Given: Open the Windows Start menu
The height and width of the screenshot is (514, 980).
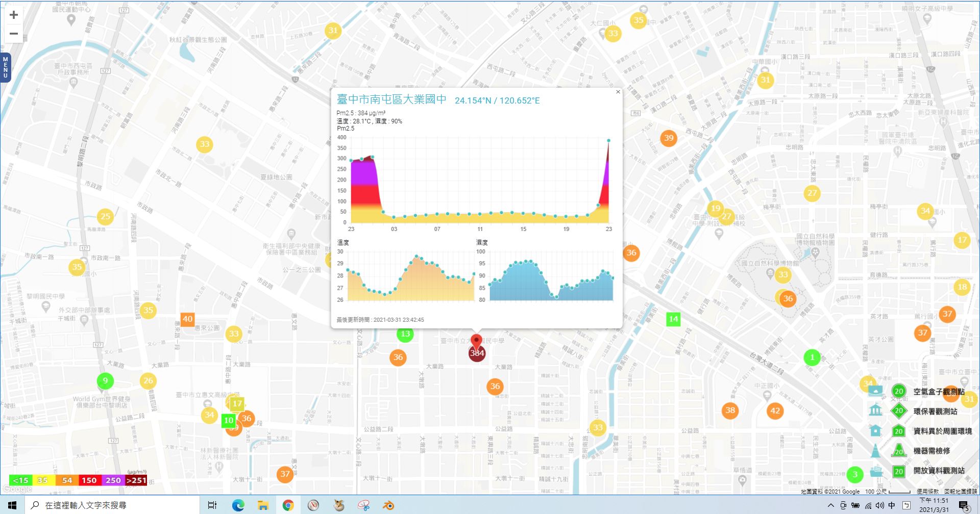Looking at the screenshot, I should (x=12, y=505).
